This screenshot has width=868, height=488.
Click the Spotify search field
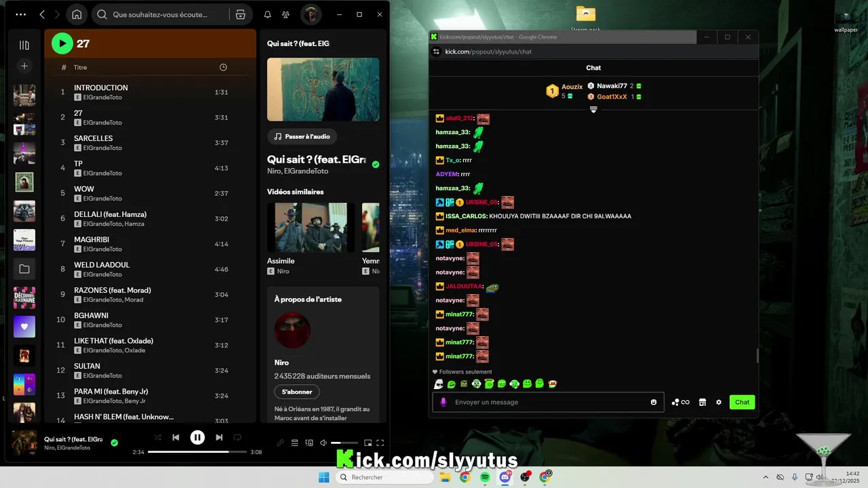tap(160, 14)
